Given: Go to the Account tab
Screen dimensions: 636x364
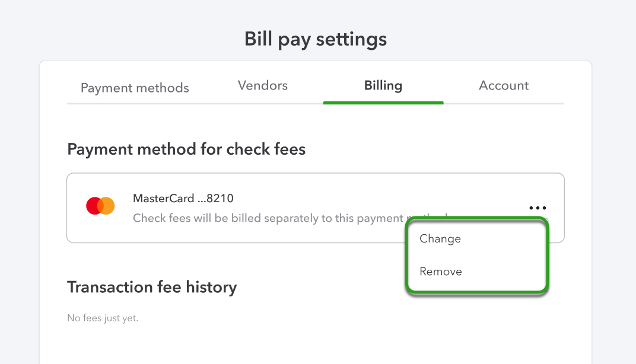Looking at the screenshot, I should (504, 85).
